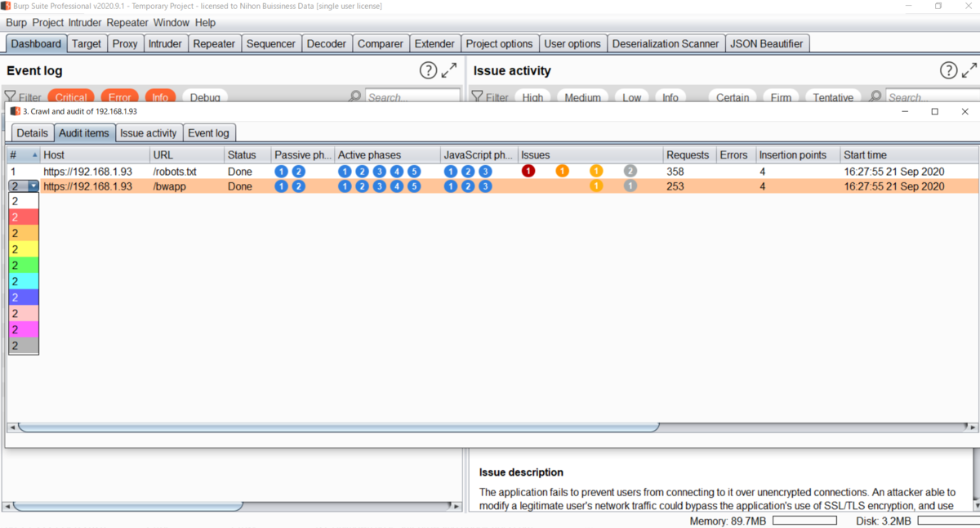The height and width of the screenshot is (528, 980).
Task: Open the Window menu
Action: [x=171, y=23]
